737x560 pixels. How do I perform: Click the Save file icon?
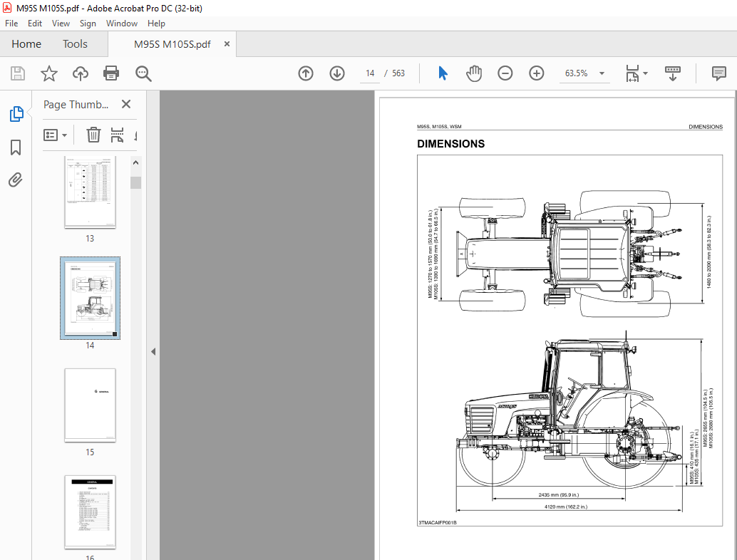tap(18, 73)
